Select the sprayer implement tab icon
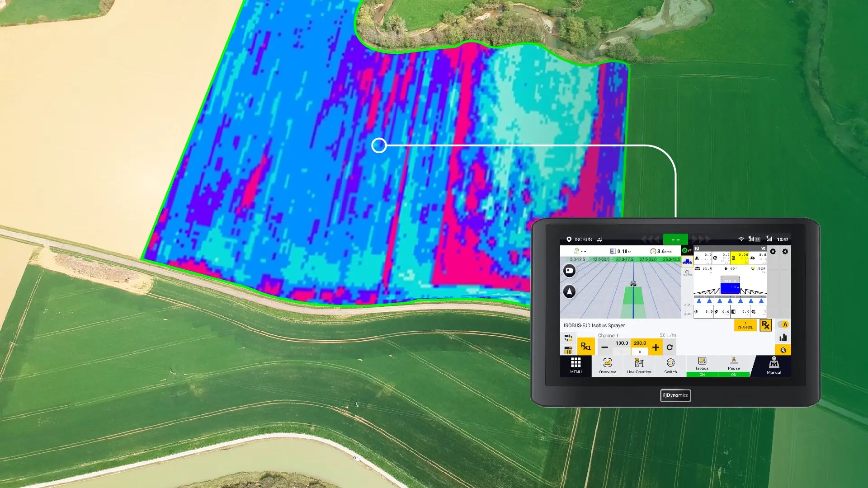Screen dimensions: 868x488 click(x=687, y=262)
